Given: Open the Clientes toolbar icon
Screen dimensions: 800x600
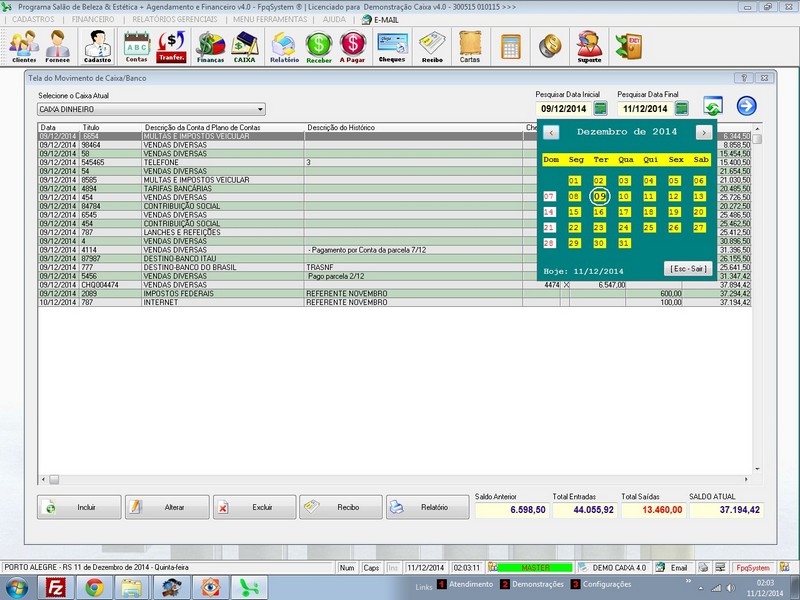Looking at the screenshot, I should pyautogui.click(x=24, y=46).
